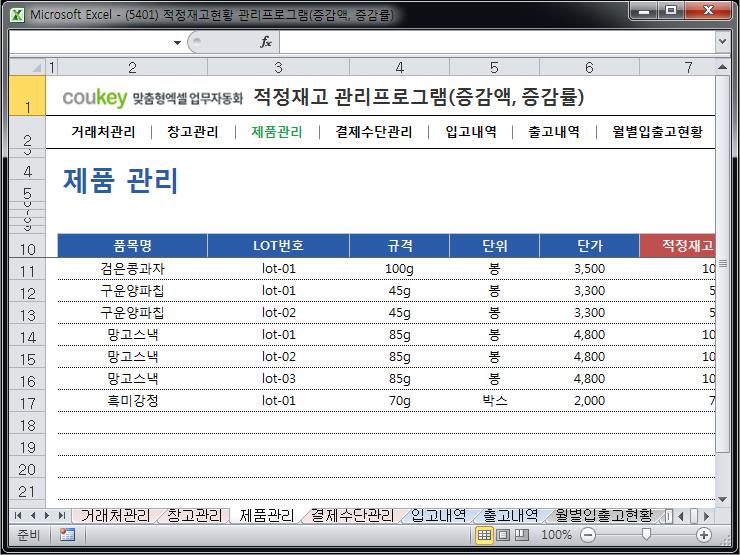Click the Select All corner triangle
The height and width of the screenshot is (555, 740).
(28, 67)
